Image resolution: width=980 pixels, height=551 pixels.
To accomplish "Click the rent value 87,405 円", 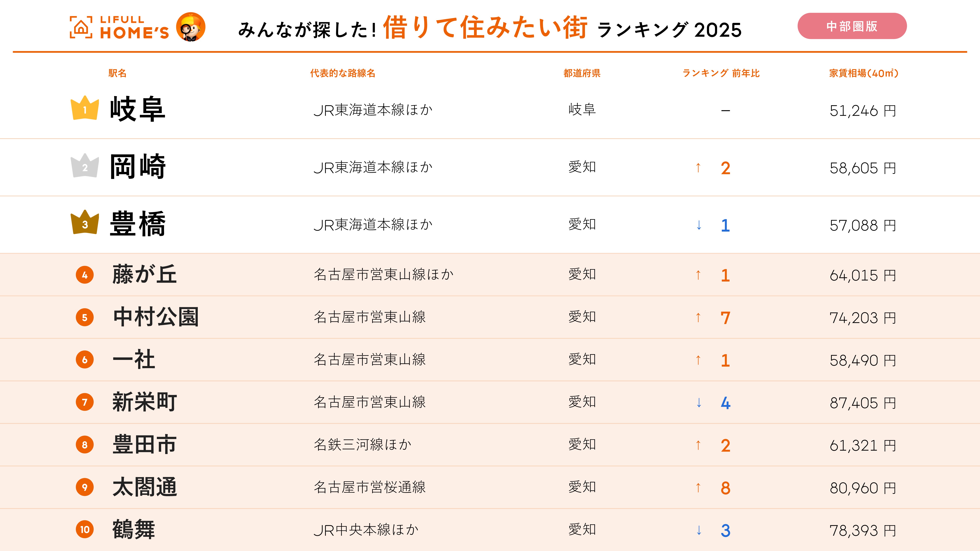I will tap(863, 403).
